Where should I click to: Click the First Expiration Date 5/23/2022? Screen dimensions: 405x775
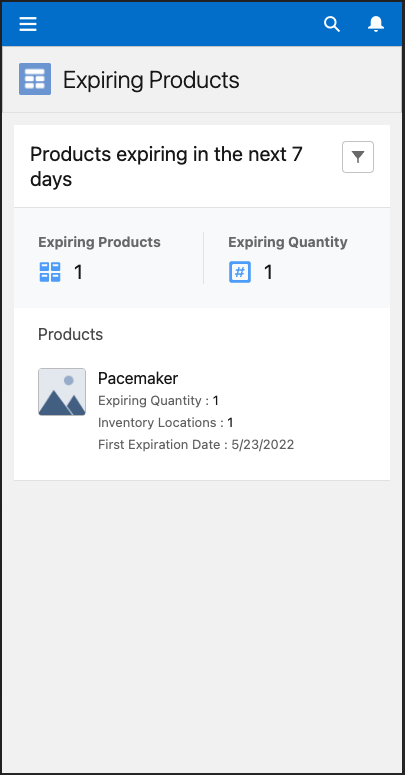click(x=196, y=445)
